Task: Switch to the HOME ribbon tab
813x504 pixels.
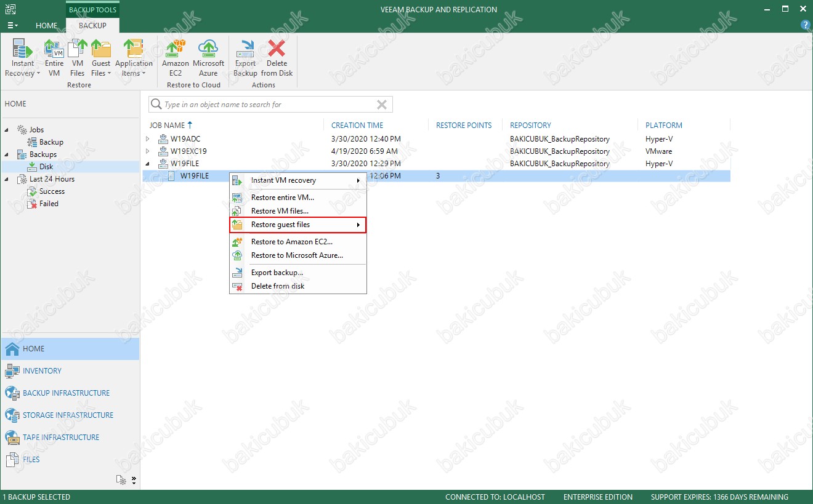Action: coord(47,25)
